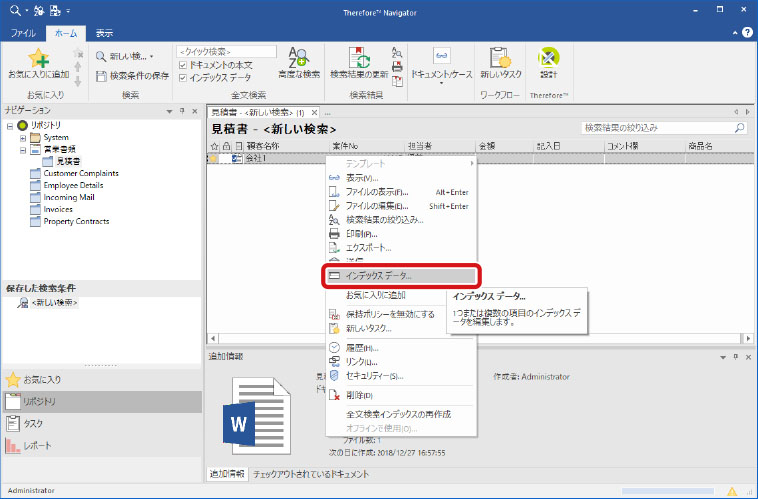Click the 検索結果の更新 refresh icon

[x=357, y=58]
